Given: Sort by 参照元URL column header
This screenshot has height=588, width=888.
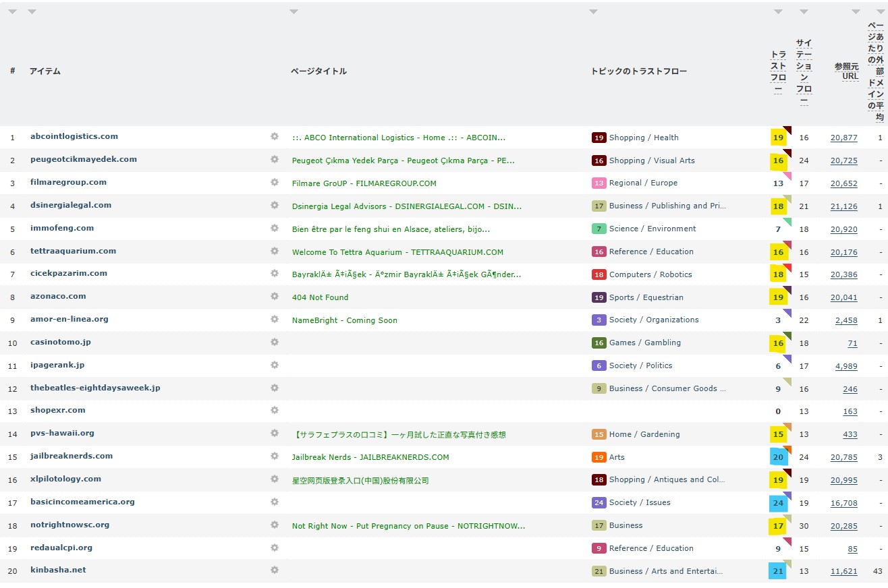Looking at the screenshot, I should pyautogui.click(x=847, y=71).
